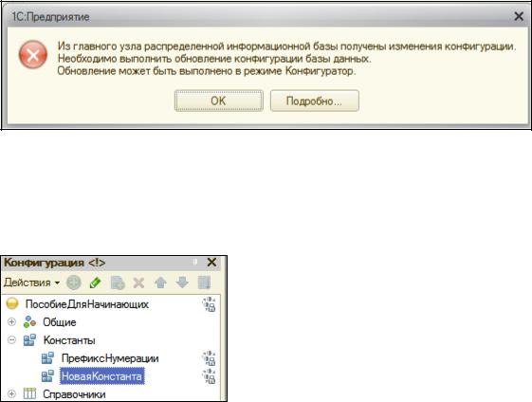Select the Справочники tree item
532x402 pixels.
point(74,394)
